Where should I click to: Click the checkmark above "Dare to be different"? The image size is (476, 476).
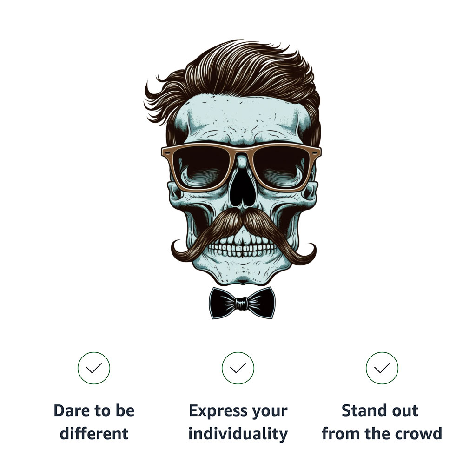[94, 368]
